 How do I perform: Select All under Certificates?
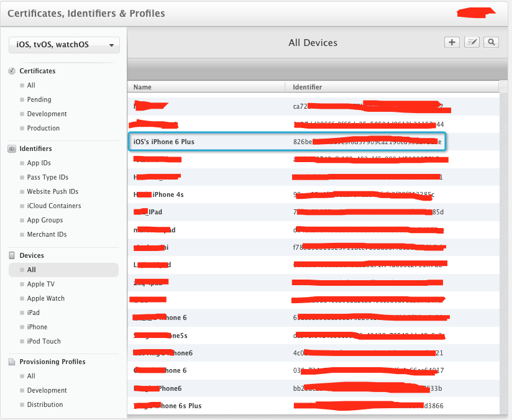click(x=31, y=85)
